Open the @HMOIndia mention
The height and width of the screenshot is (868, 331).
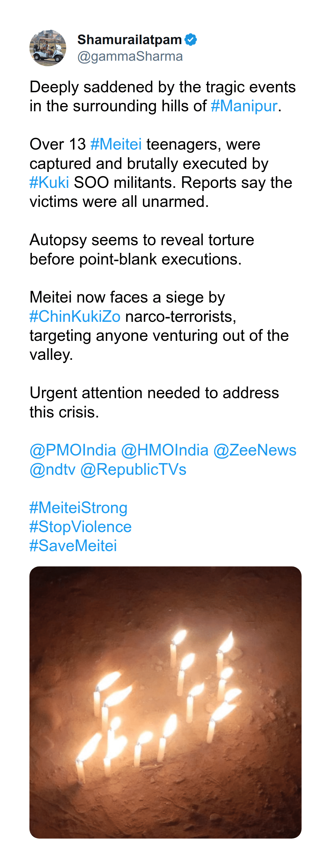click(165, 450)
